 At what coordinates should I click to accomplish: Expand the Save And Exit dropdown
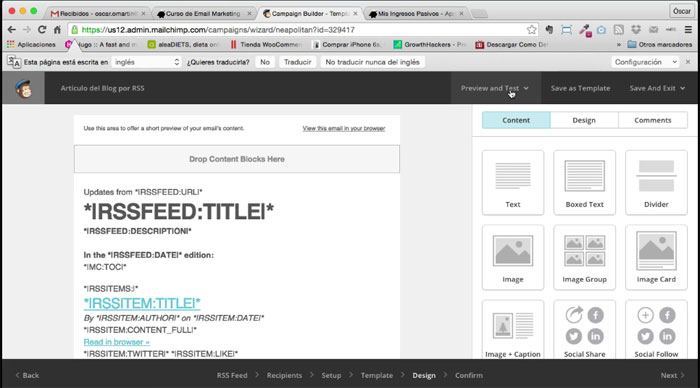click(x=657, y=88)
